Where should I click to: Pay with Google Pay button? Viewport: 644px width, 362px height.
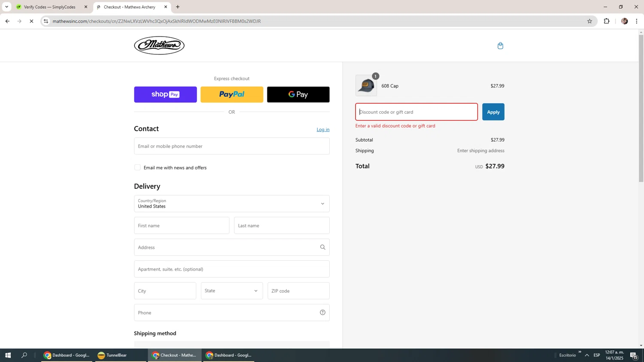pyautogui.click(x=298, y=94)
